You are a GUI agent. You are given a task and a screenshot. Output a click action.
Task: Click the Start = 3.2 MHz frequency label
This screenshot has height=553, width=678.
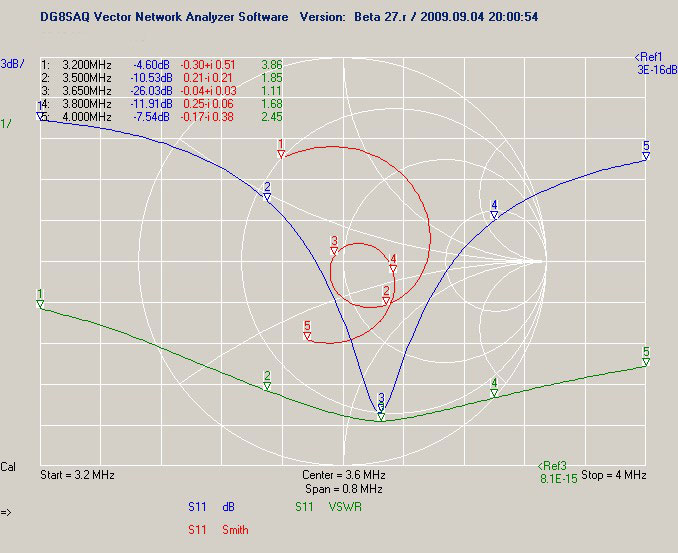[x=77, y=475]
